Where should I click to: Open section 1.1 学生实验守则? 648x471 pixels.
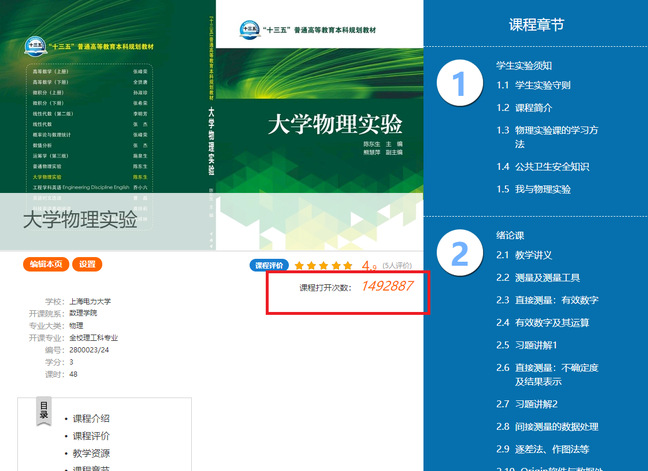pos(542,86)
